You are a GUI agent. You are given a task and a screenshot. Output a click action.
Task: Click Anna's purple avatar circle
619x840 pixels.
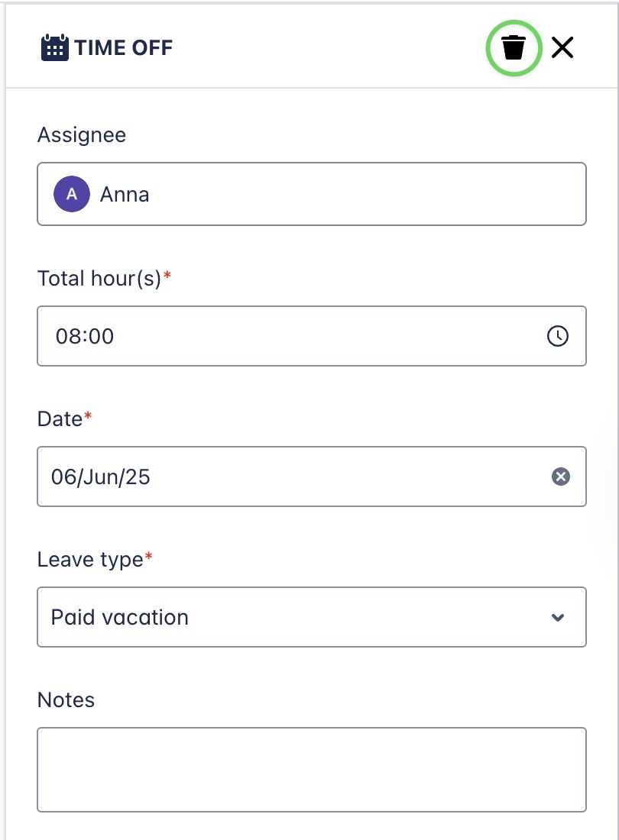72,194
